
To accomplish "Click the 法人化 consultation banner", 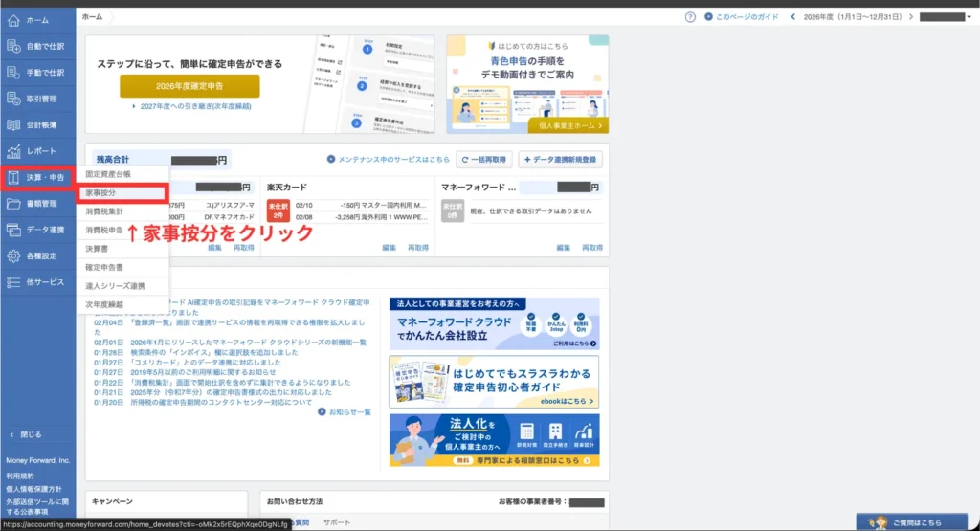I will point(495,440).
